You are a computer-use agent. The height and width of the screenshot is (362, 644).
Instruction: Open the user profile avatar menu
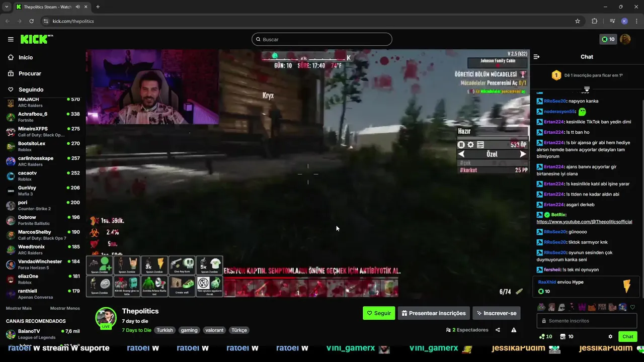625,39
